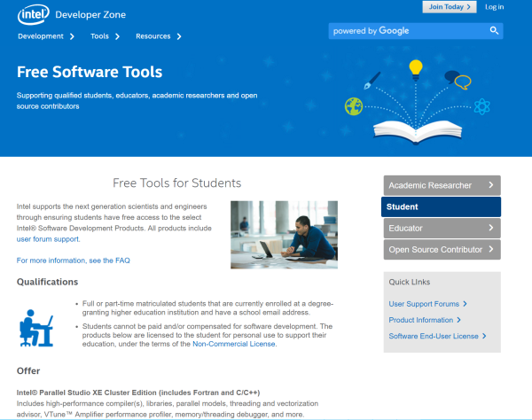Viewport: 532px width, 420px height.
Task: Open the User Support Forums quick link
Action: click(427, 304)
